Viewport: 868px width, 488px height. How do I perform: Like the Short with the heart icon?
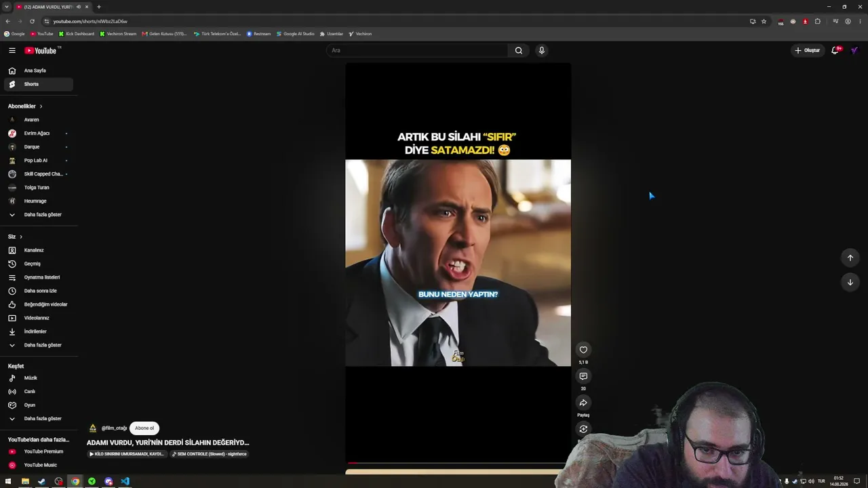click(x=583, y=350)
